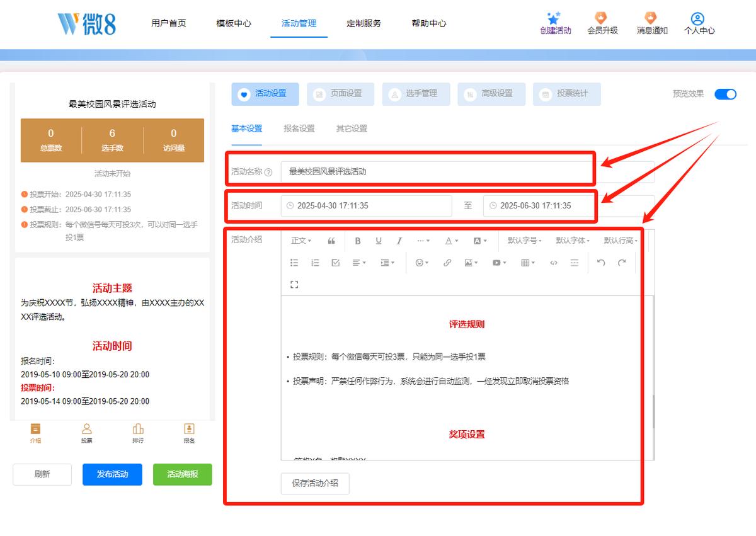This screenshot has height=536, width=756.
Task: Expand the insert table dropdown
Action: click(528, 263)
